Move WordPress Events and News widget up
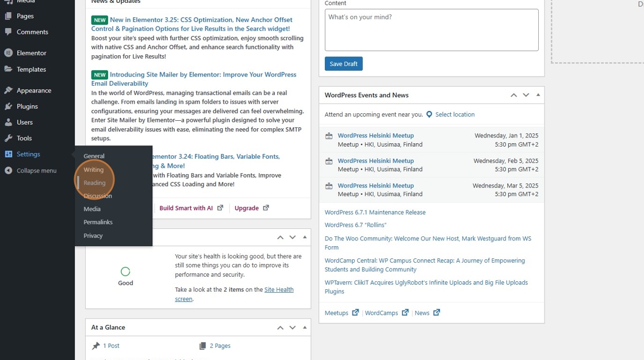This screenshot has height=360, width=644. [514, 95]
